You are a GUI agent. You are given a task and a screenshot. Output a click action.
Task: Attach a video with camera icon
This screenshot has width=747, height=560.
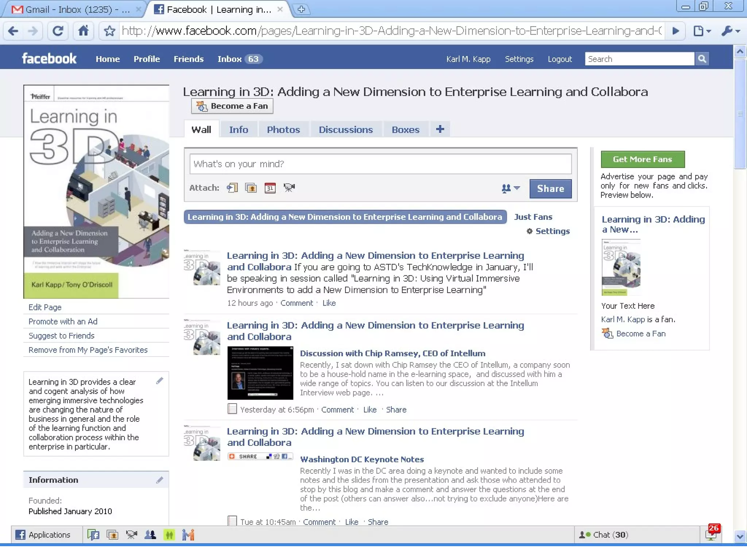pos(289,188)
